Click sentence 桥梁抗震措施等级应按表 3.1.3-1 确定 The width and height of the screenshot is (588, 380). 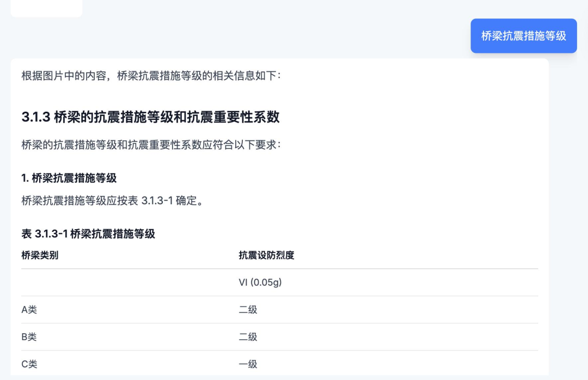(x=113, y=201)
